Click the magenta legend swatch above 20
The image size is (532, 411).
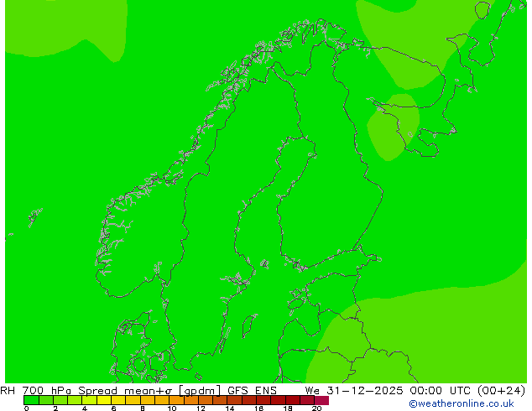coord(321,400)
